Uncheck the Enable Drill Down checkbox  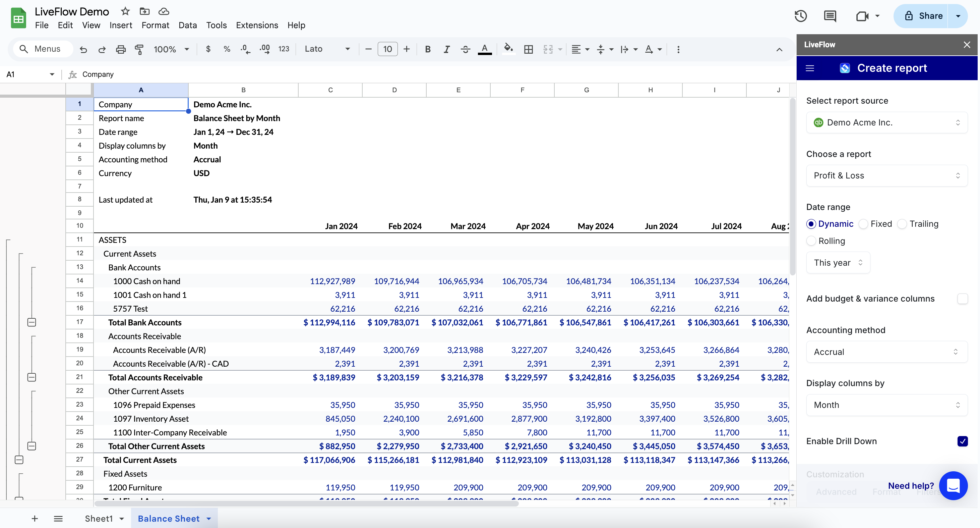(x=962, y=441)
